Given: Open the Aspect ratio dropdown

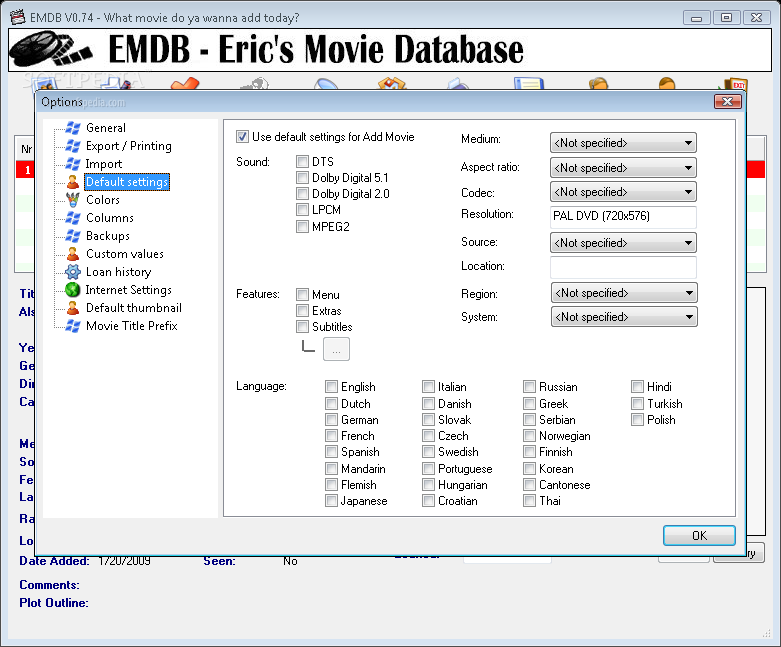Looking at the screenshot, I should (623, 168).
